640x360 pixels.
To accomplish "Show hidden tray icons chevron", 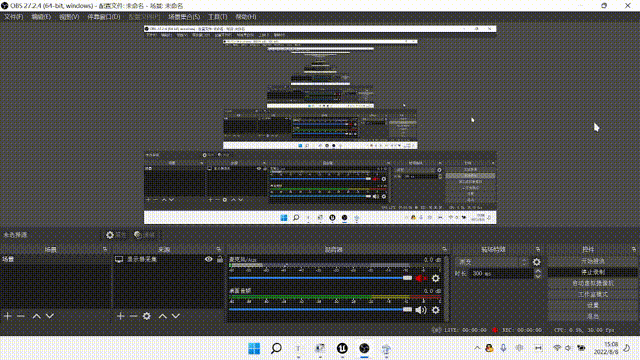I will [x=477, y=348].
